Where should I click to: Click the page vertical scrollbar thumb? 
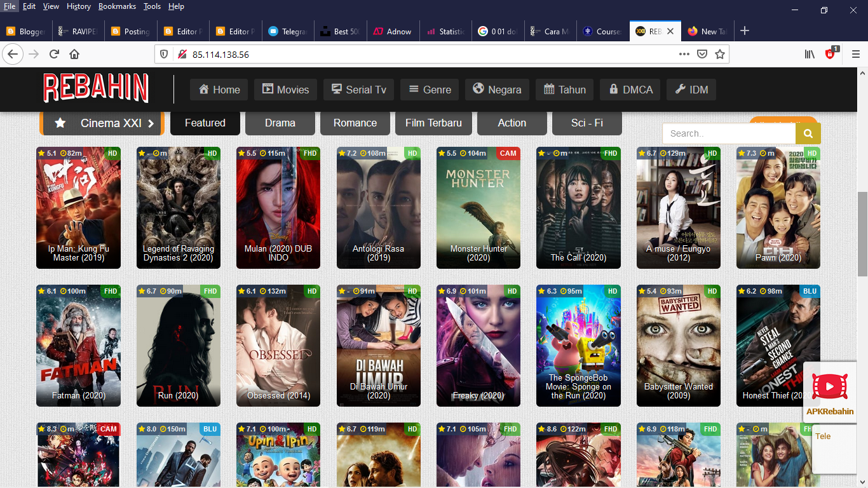click(x=862, y=233)
